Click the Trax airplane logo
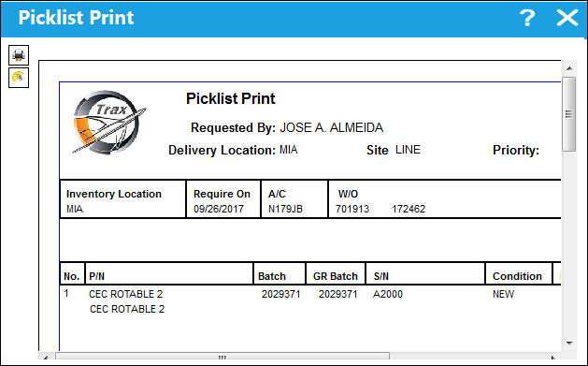Screen dimensions: 588x366 click(x=108, y=122)
